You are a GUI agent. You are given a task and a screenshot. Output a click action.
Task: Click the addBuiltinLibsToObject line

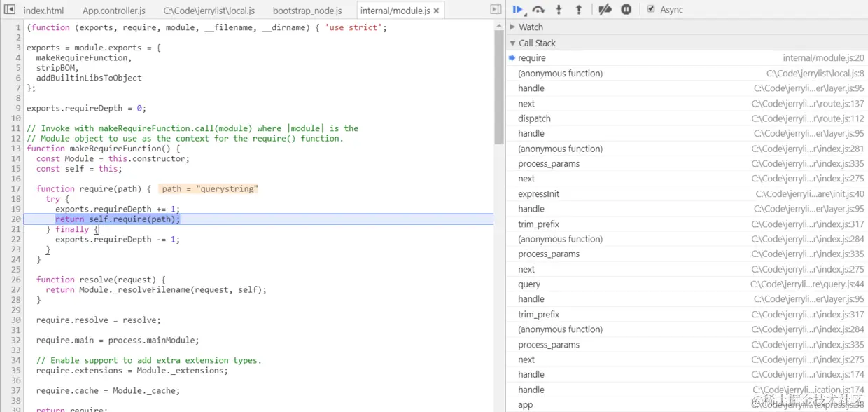click(89, 78)
